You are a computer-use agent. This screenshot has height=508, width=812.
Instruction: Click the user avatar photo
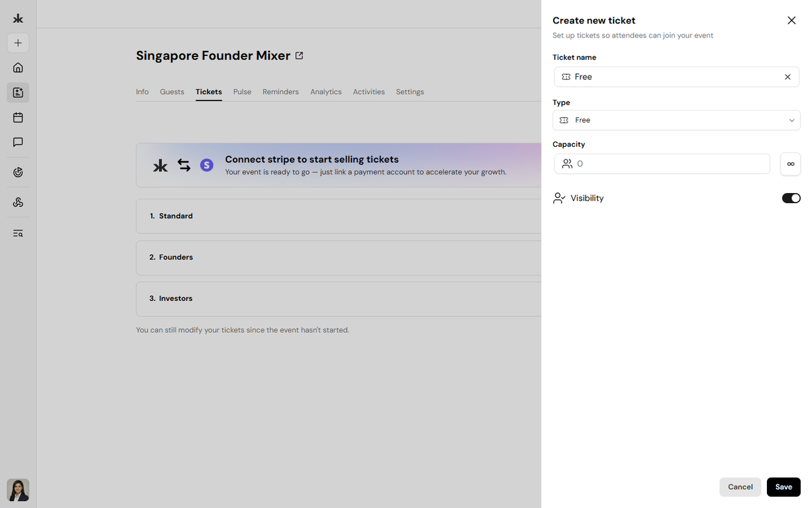tap(18, 490)
